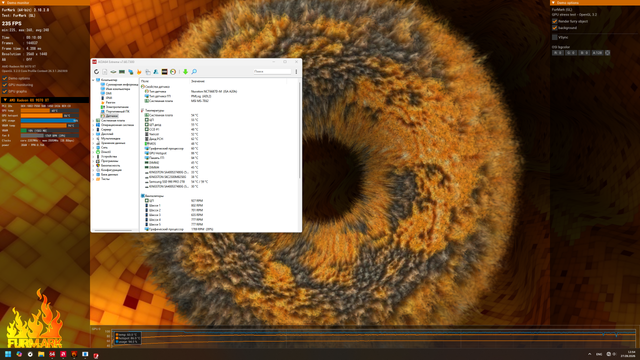Screen dimensions: 640x360
Task: Show hidden system tray icons
Action: [x=589, y=354]
